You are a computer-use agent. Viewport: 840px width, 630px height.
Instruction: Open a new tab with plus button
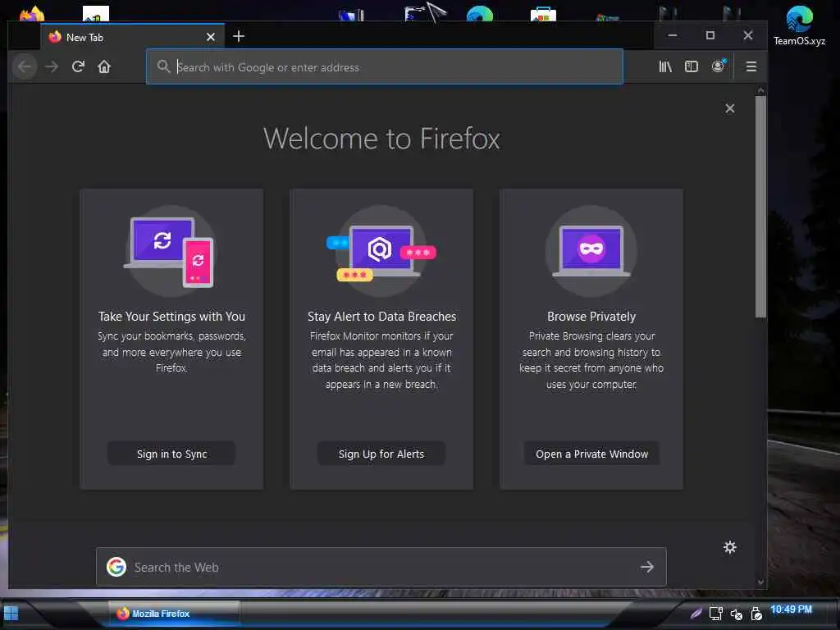[x=239, y=36]
